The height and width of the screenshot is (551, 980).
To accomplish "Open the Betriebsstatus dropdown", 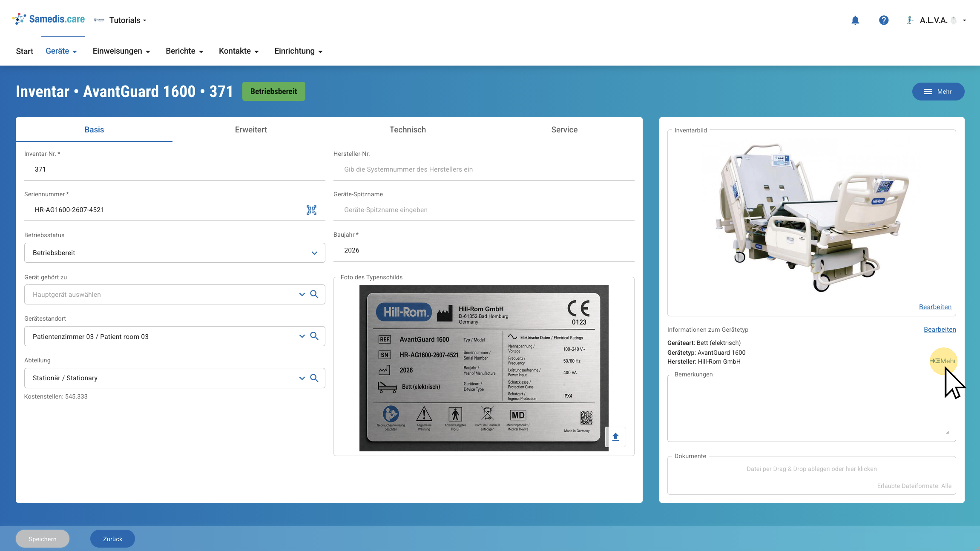I will coord(175,253).
